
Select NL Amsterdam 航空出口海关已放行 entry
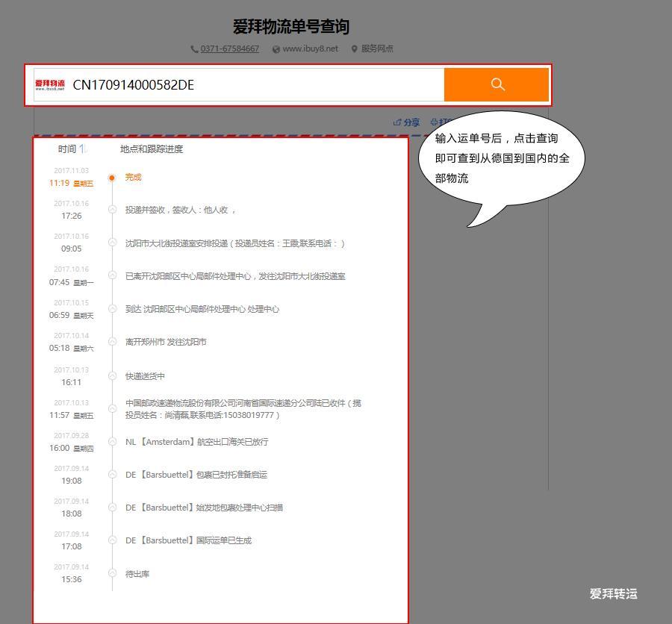coord(196,442)
